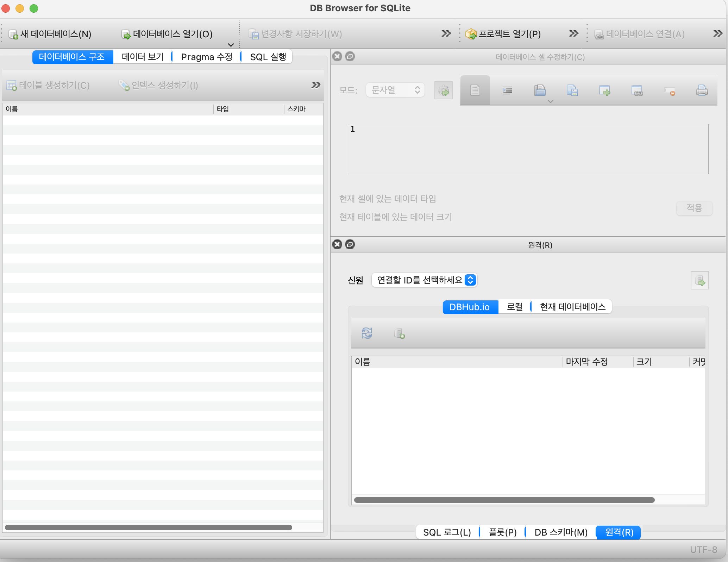Viewport: 728px width, 562px height.
Task: Float the 원격(R) dock panel
Action: [x=350, y=244]
